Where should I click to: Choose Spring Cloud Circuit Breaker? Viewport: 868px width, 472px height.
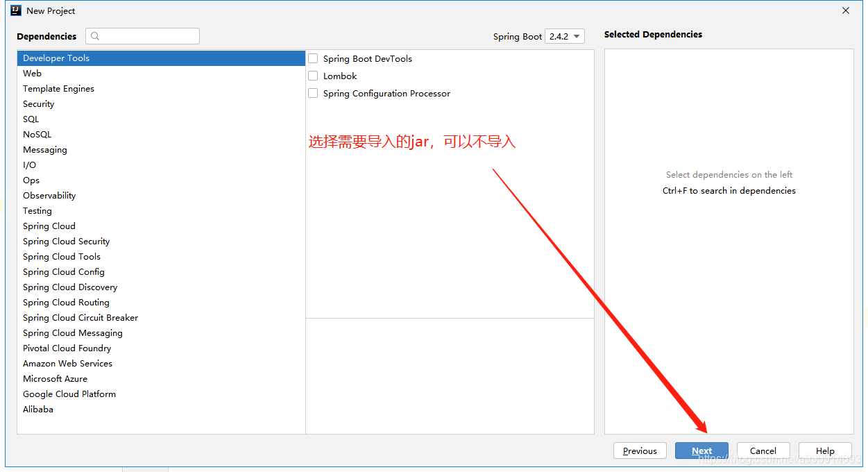pos(161,318)
